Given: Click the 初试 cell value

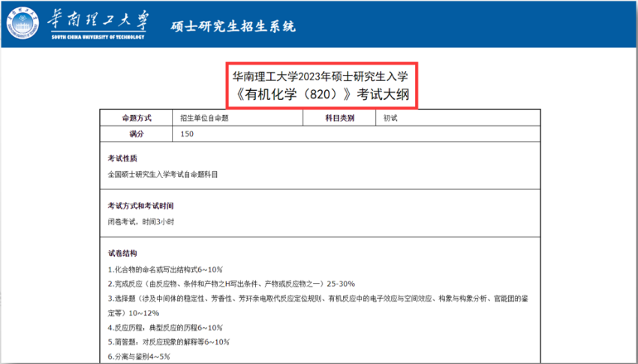Looking at the screenshot, I should click(390, 119).
